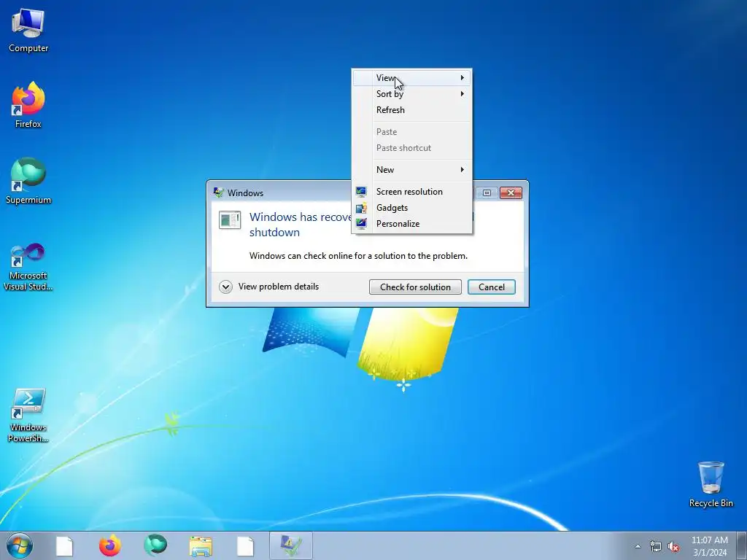
Task: Open Windows Explorer from taskbar
Action: (201, 546)
